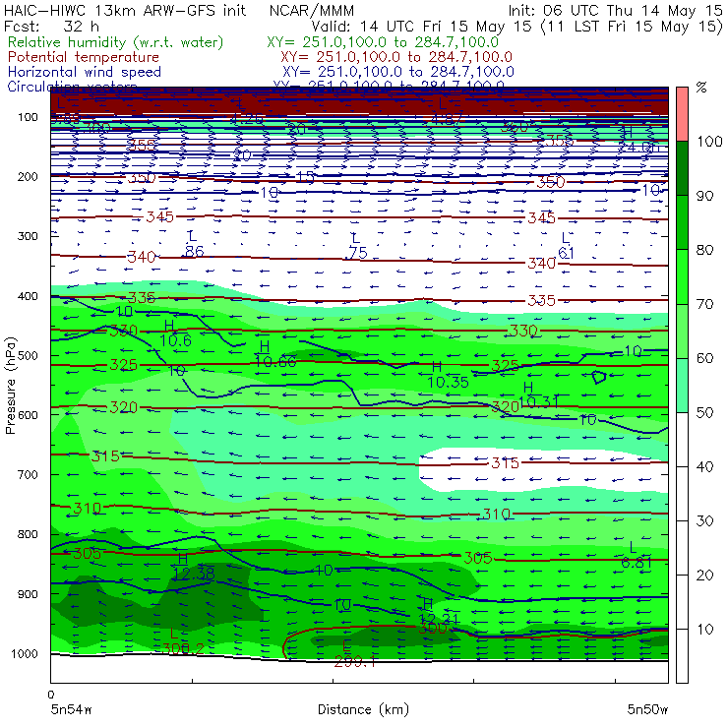Screen dimensions: 728x728
Task: Click the 'L .86' minimum label near 300 hPa
Action: (194, 244)
